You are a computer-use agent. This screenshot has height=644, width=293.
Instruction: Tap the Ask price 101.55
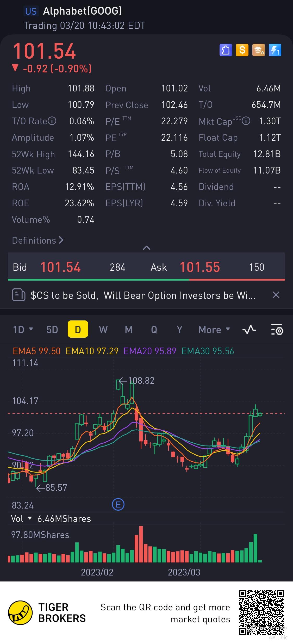200,267
